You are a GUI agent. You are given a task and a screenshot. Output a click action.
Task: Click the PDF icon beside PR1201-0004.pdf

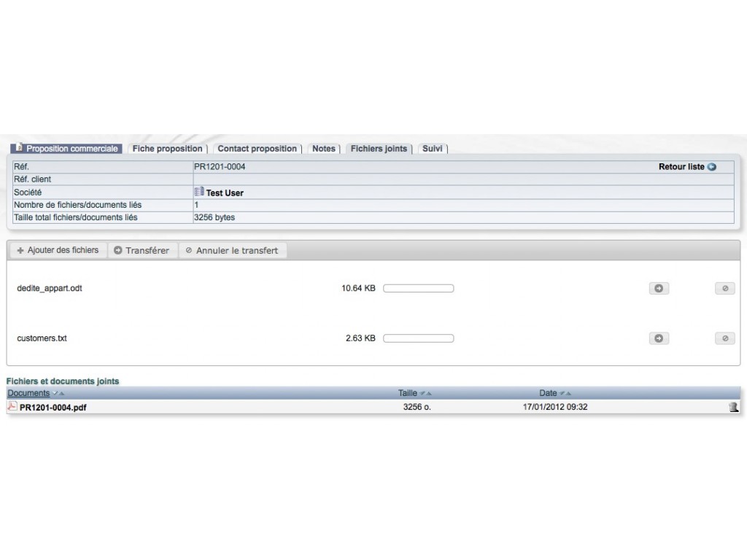[12, 406]
